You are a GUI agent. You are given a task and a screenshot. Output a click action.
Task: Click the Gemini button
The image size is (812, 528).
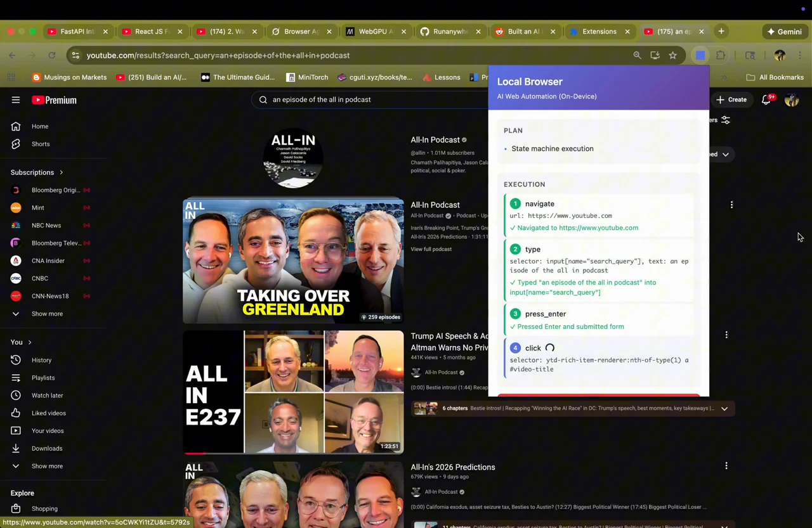tap(784, 31)
